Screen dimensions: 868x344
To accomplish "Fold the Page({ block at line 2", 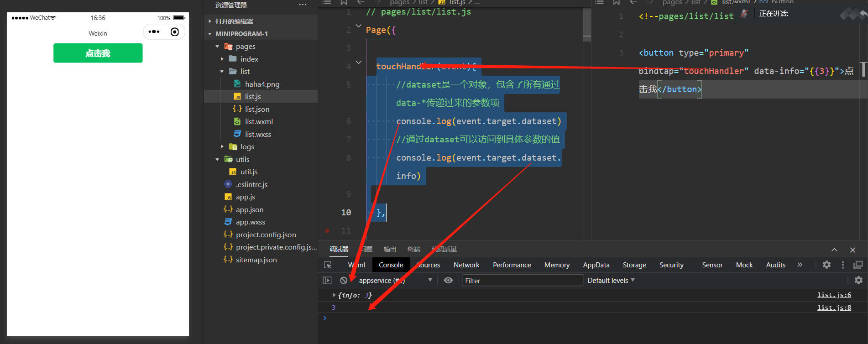I will 359,26.
